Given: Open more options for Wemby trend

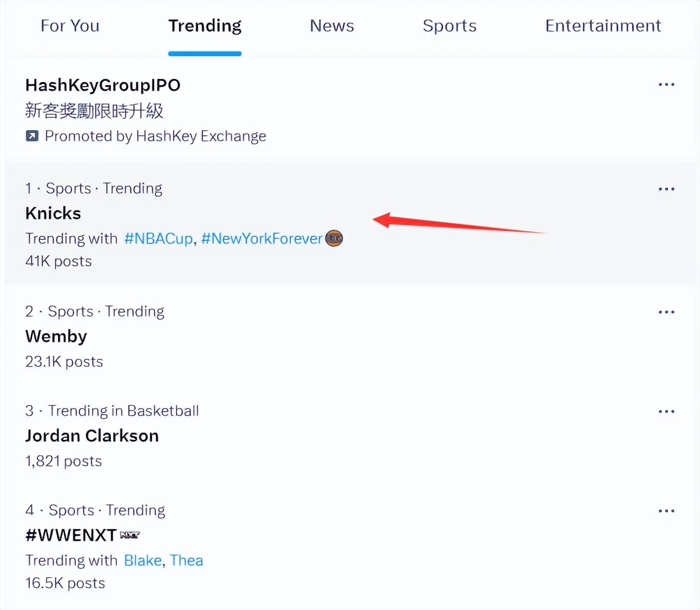Looking at the screenshot, I should [x=666, y=312].
